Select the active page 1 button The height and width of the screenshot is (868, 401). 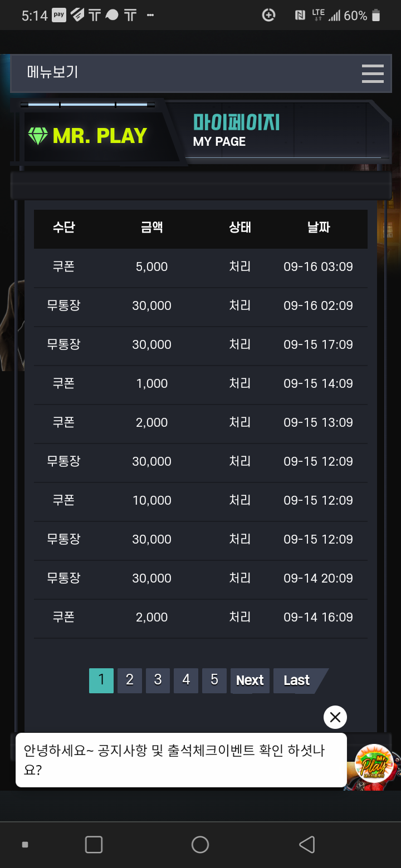pyautogui.click(x=101, y=680)
